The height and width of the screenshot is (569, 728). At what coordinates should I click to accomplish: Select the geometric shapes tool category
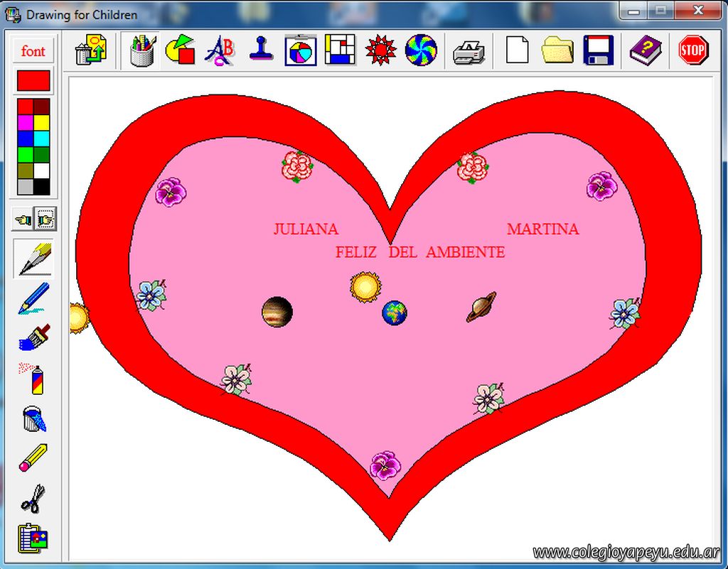click(180, 50)
